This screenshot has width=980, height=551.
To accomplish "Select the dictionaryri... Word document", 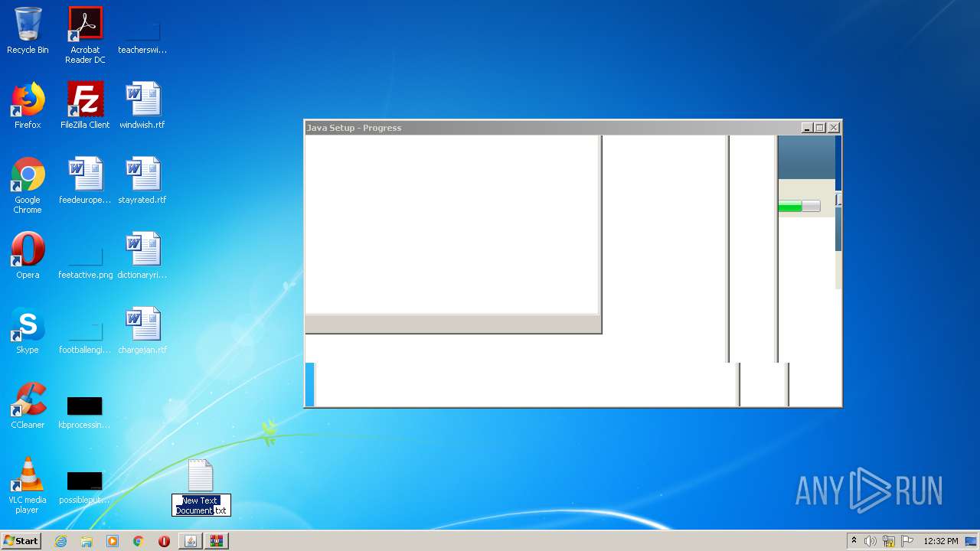I will (x=142, y=256).
